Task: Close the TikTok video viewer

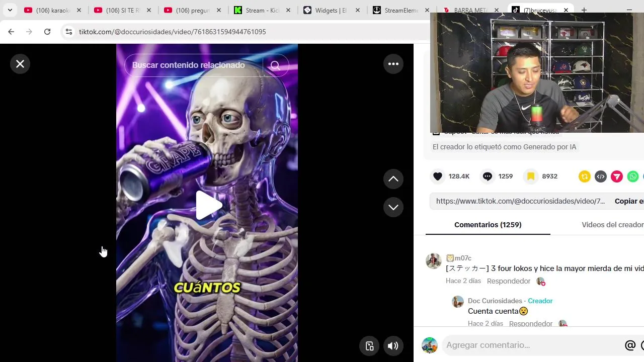Action: (x=20, y=64)
